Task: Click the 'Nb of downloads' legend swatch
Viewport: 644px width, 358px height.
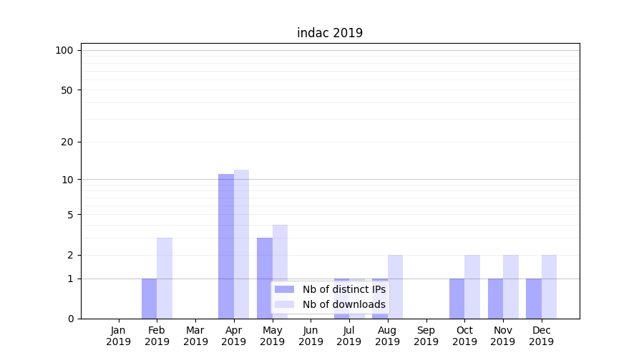Action: [284, 304]
